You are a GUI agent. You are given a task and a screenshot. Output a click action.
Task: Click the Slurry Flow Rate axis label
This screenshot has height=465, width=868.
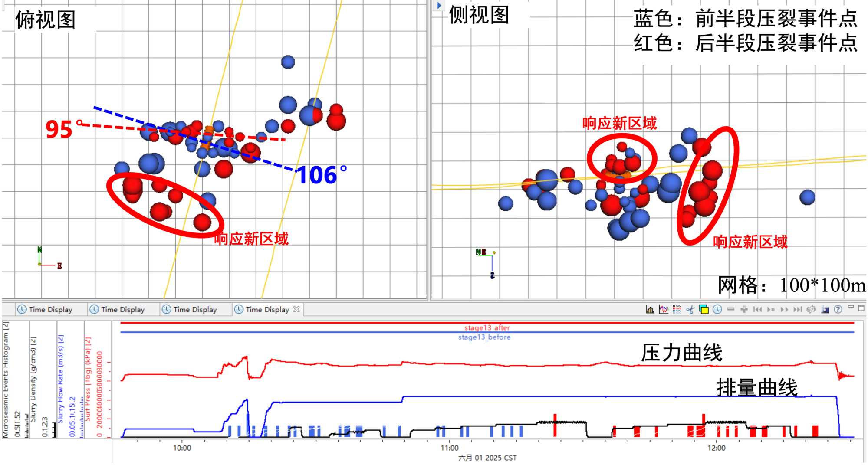61,379
